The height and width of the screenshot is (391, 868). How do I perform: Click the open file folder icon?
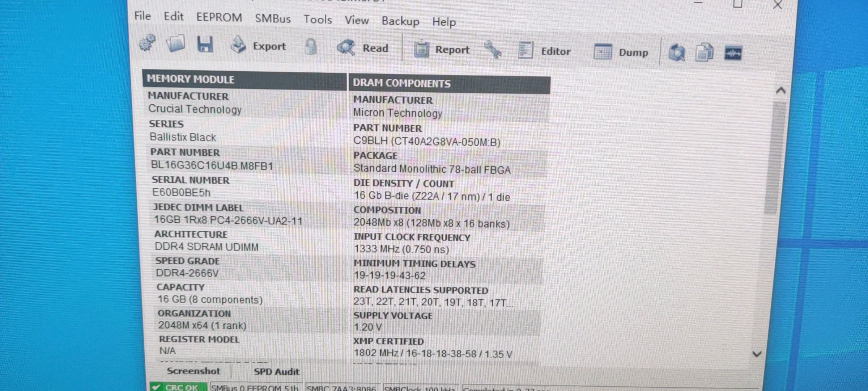(175, 44)
